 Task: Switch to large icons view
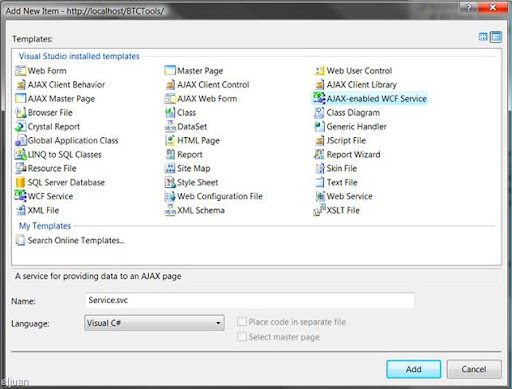[483, 37]
